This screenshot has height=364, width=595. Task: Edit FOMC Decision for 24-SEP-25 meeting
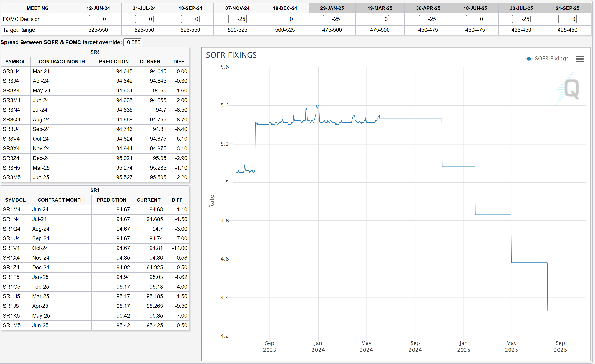tap(567, 19)
